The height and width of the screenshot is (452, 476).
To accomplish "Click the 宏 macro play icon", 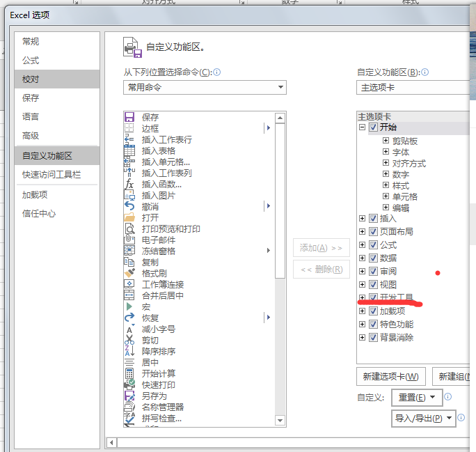I will point(129,307).
